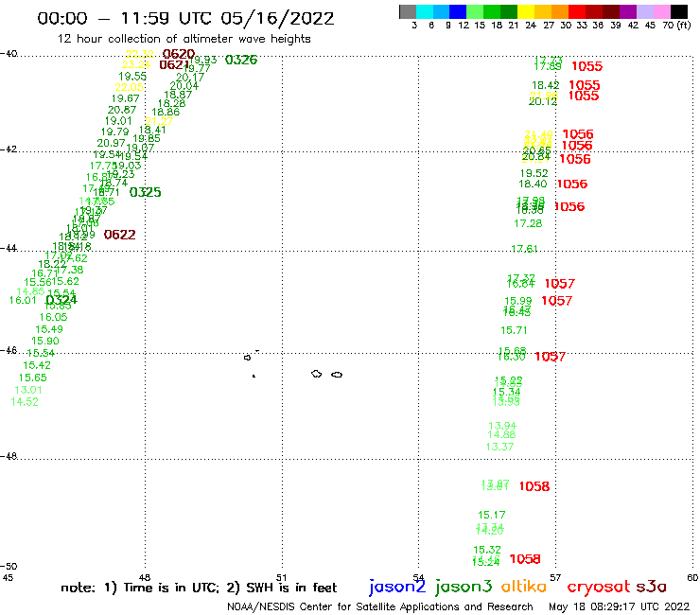Click the light green value '13.37'
Viewport: 700px width, 615px height.
[499, 447]
